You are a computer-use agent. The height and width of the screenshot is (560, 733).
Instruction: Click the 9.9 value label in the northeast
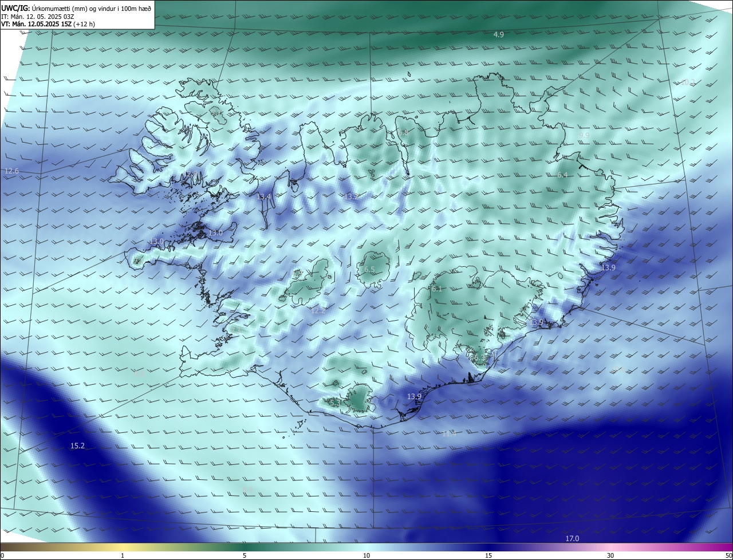(x=584, y=136)
